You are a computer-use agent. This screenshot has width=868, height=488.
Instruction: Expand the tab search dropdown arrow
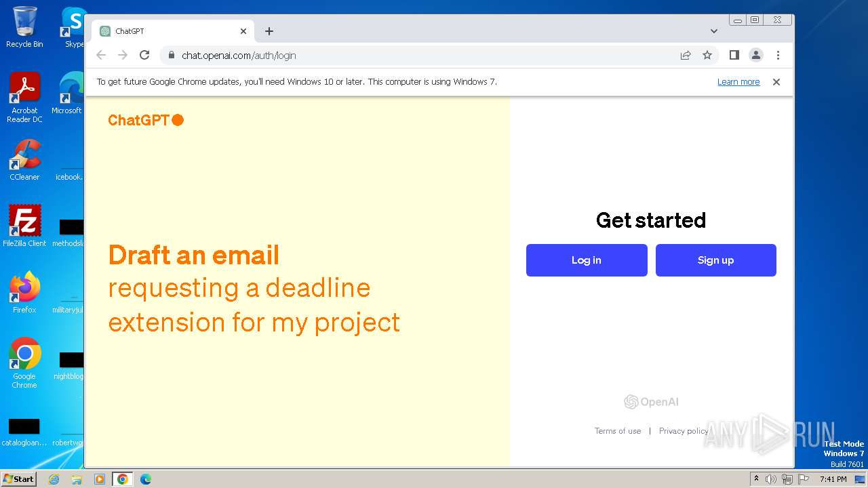pos(714,31)
